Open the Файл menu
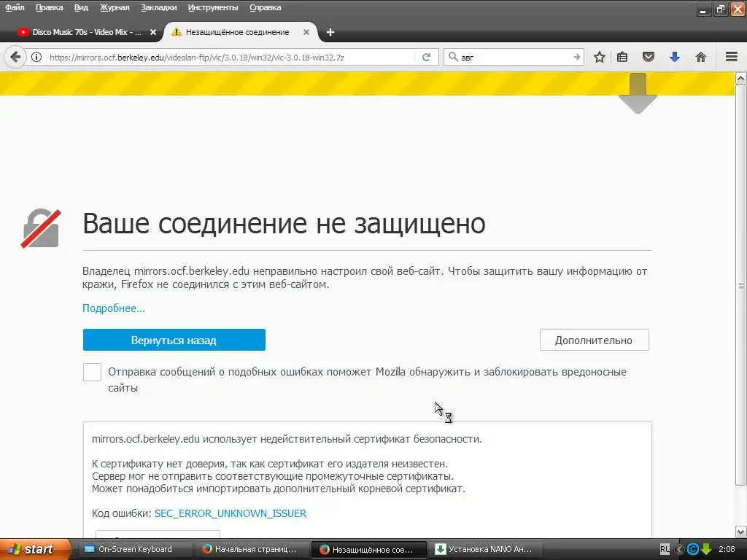Screen dimensions: 747x560 [15, 7]
